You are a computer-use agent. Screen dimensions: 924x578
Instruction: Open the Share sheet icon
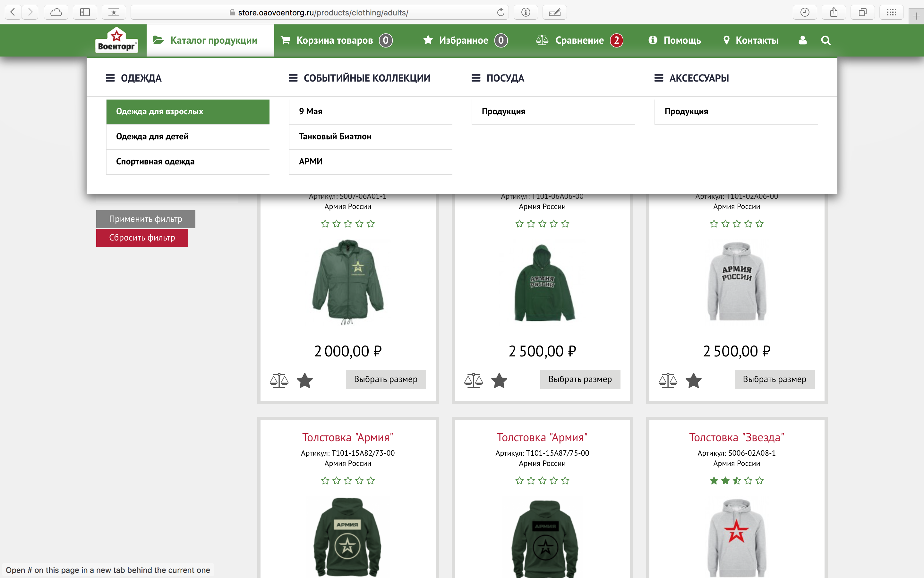point(834,12)
